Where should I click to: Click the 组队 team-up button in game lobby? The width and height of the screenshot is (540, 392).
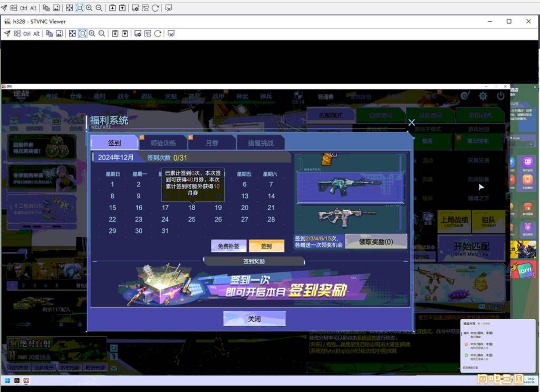click(x=488, y=221)
